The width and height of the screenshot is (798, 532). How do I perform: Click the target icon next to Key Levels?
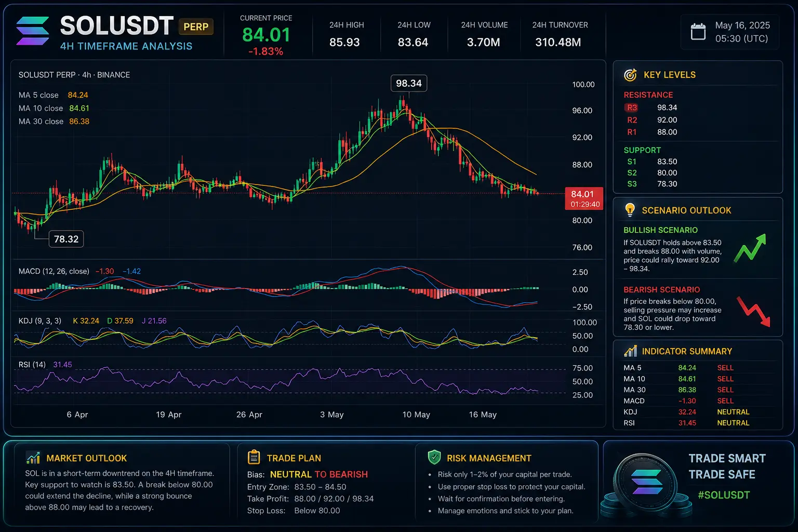[x=630, y=75]
